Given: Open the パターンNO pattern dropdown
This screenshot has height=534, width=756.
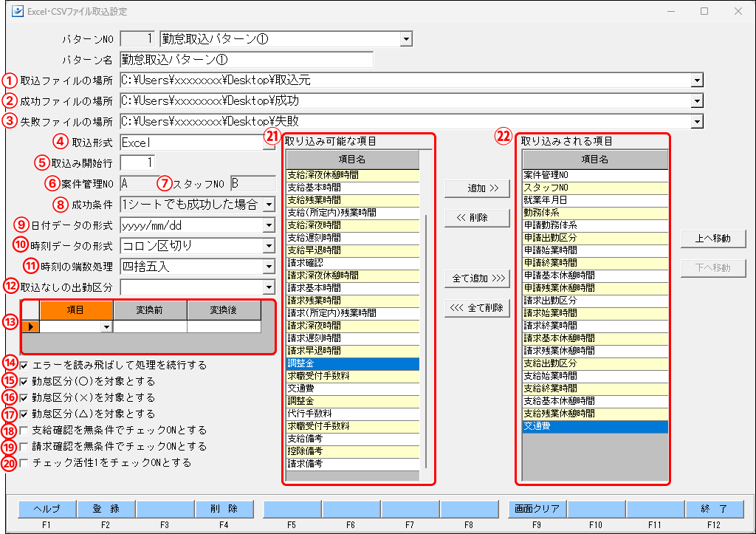Looking at the screenshot, I should click(x=408, y=38).
